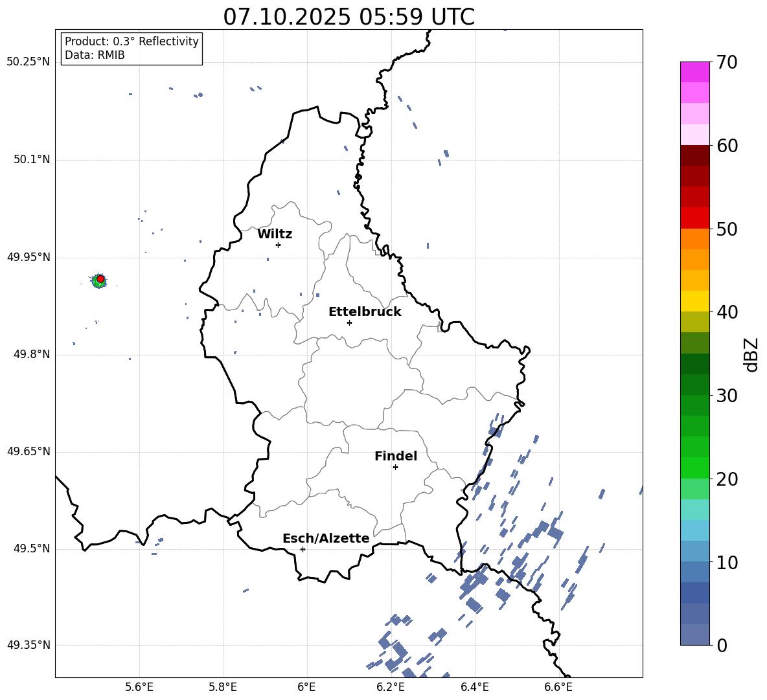Click the 6.2°E longitude label
The image size is (767, 700).
point(391,687)
